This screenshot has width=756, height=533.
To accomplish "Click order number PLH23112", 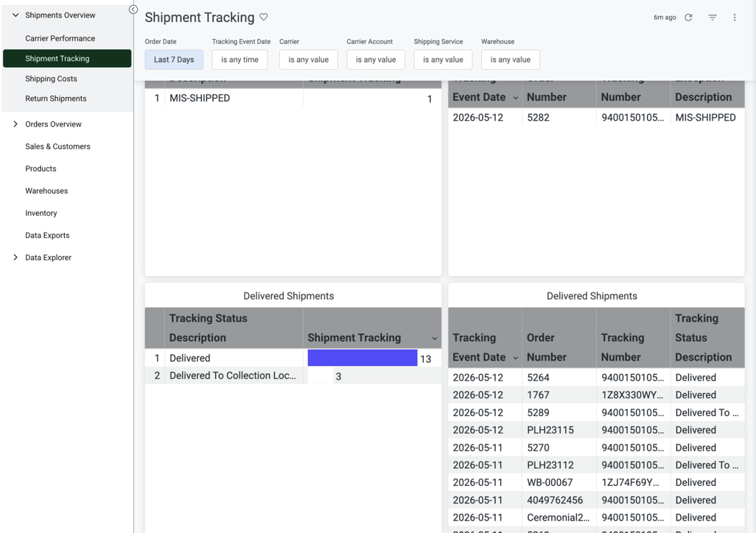I will point(550,465).
